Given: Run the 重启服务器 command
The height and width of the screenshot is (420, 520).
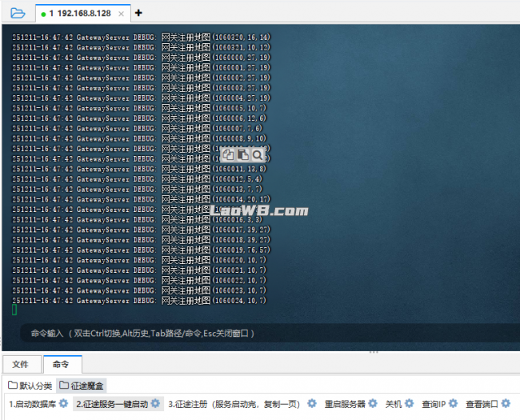Looking at the screenshot, I should (x=345, y=404).
